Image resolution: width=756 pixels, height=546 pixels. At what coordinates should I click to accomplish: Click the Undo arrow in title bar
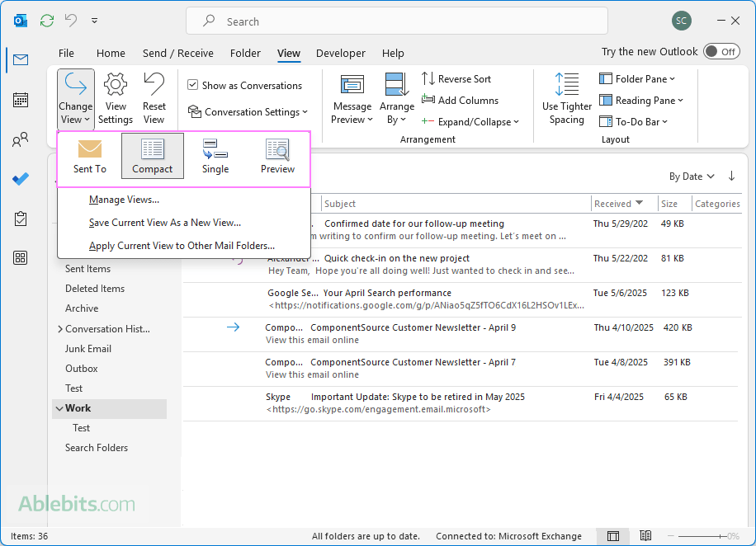[71, 21]
